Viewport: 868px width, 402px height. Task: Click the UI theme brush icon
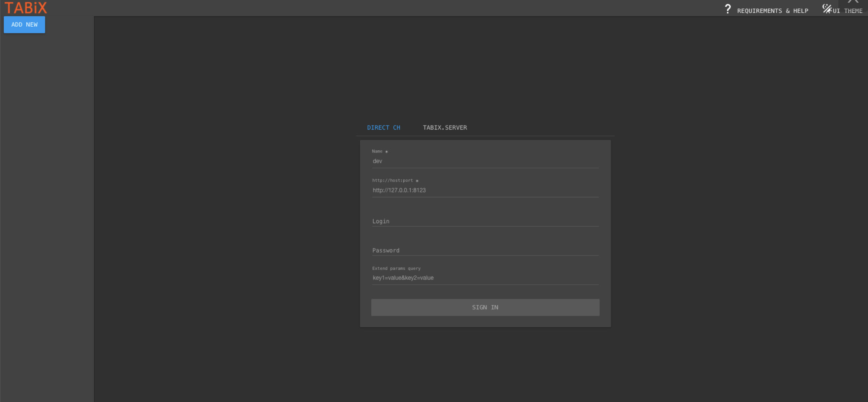(x=827, y=9)
